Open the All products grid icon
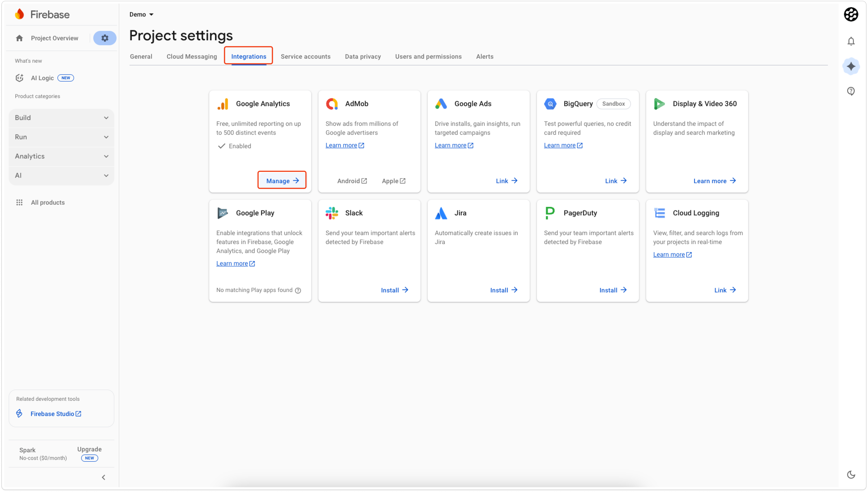This screenshot has height=492, width=868. pyautogui.click(x=19, y=202)
